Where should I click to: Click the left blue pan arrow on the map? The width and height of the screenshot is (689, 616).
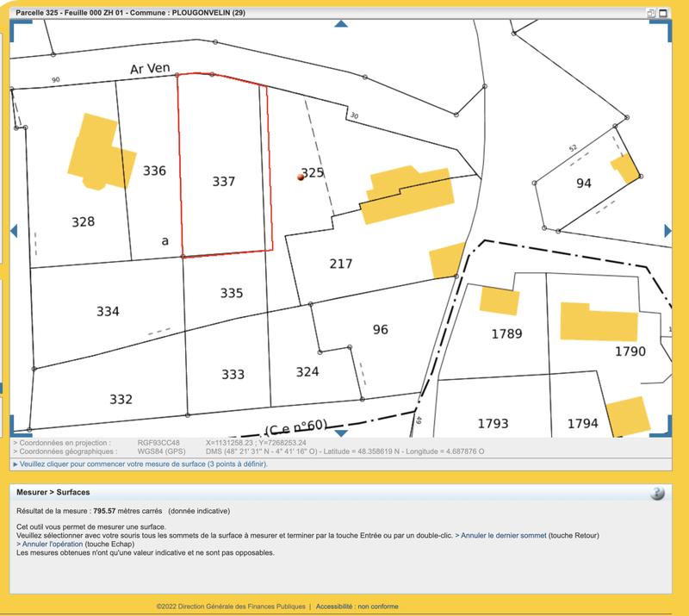14,229
